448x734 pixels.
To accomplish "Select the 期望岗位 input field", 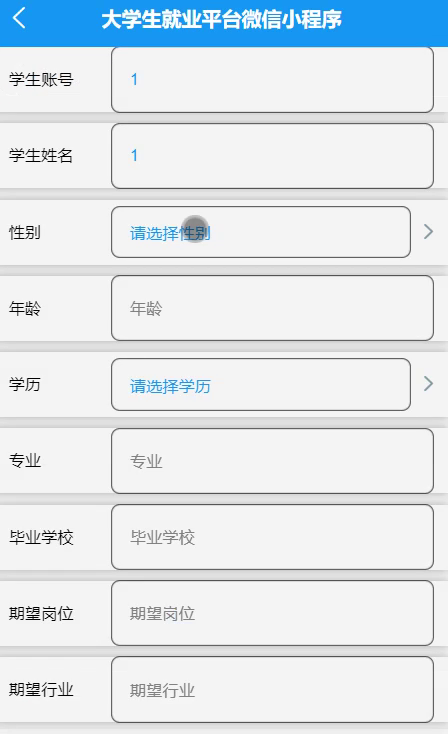I will pyautogui.click(x=272, y=613).
